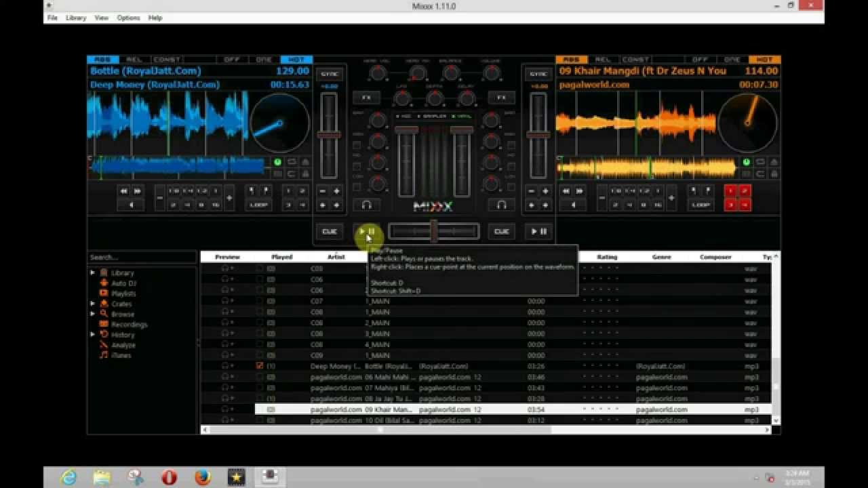Check Played box in 06 Mahi Mahi row
The height and width of the screenshot is (488, 868).
pos(260,377)
